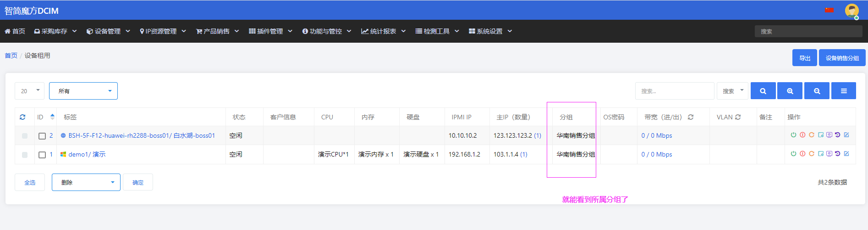868x230 pixels.
Task: Tick the checkbox for device ID 1
Action: (x=42, y=155)
